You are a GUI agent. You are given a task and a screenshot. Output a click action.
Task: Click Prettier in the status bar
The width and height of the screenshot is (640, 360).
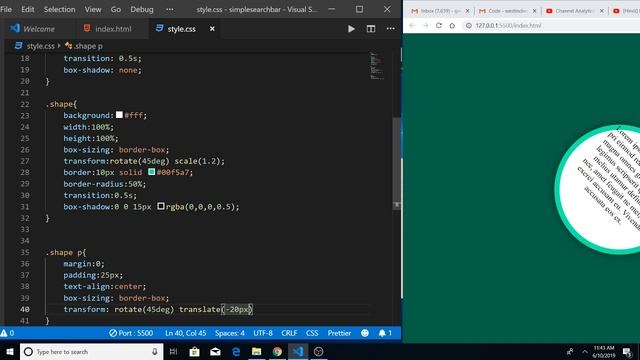(339, 333)
